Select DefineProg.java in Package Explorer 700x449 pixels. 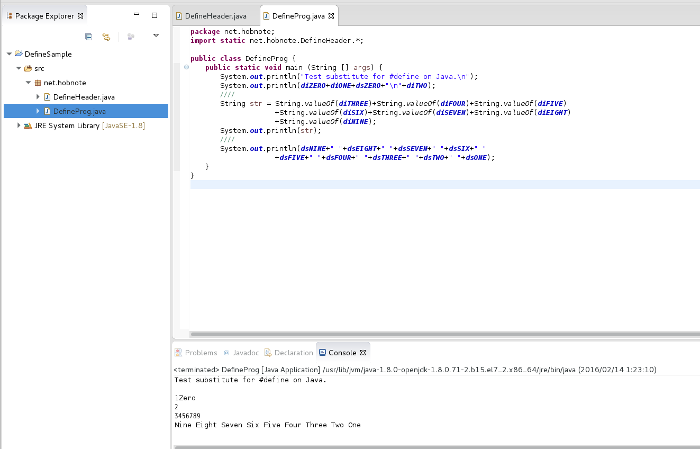coord(79,111)
